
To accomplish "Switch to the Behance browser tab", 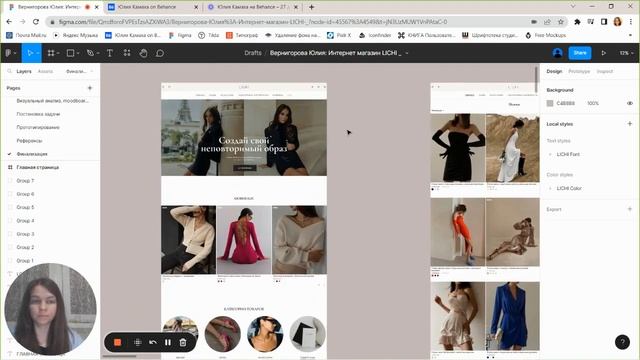I will coord(153,7).
